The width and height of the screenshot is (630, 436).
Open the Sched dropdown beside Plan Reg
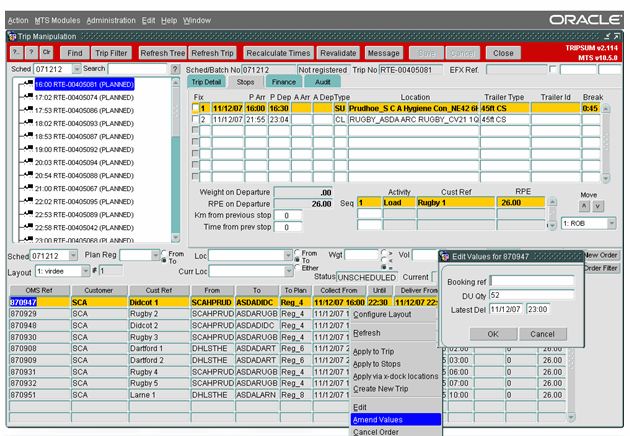point(73,255)
